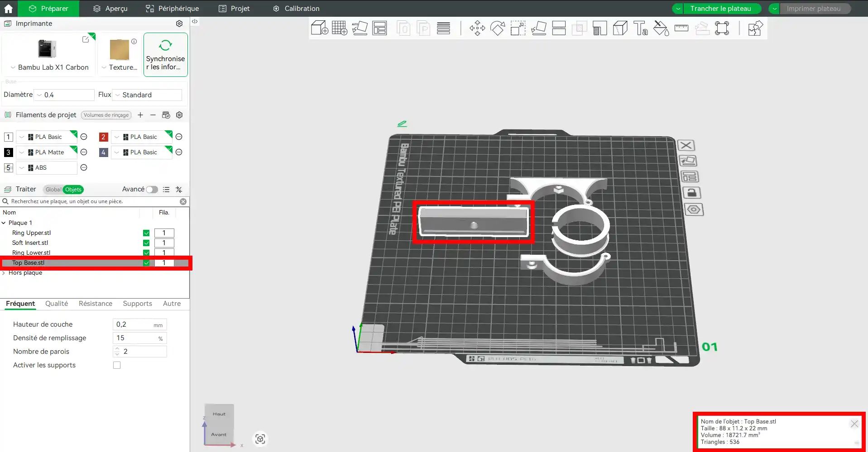The height and width of the screenshot is (452, 868).
Task: Toggle Activer les supports checkbox
Action: coord(117,365)
